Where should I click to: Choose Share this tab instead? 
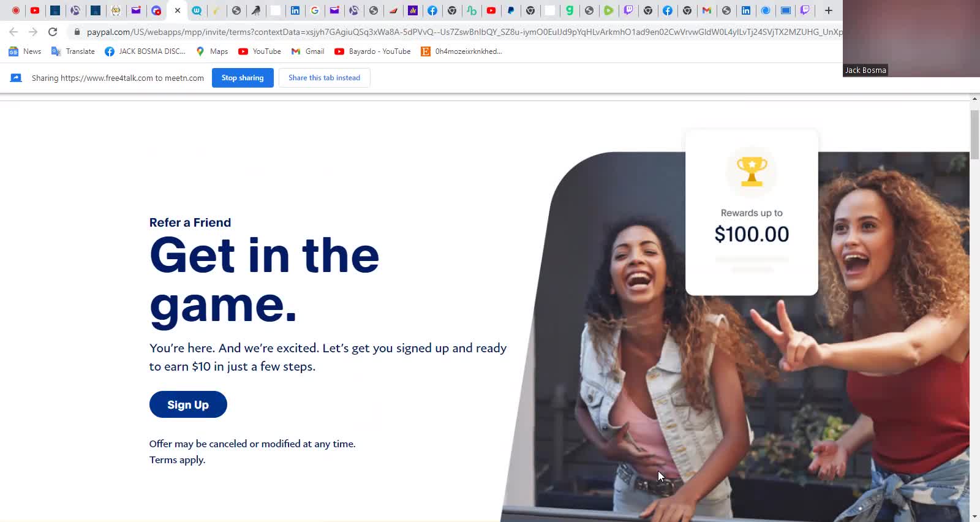pos(324,78)
